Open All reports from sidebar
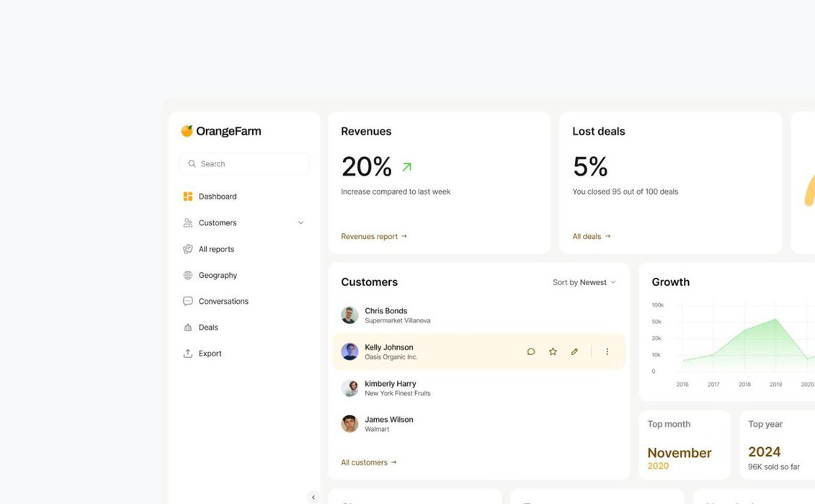Screen dimensions: 815x504 pos(216,249)
